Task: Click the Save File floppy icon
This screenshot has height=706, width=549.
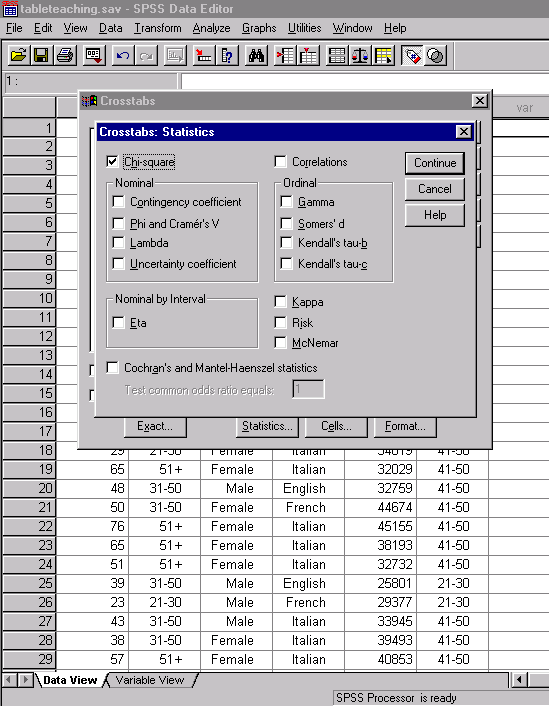Action: [41, 56]
